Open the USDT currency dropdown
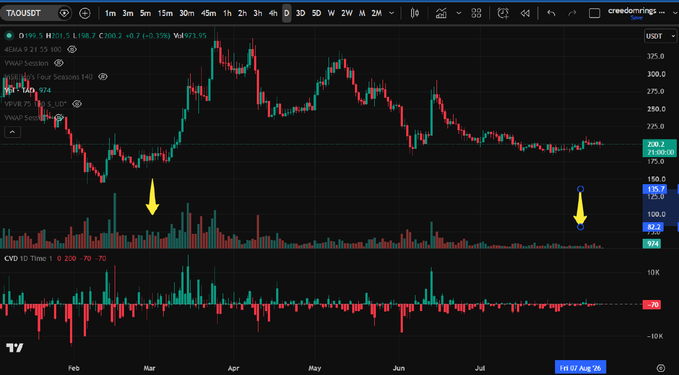 click(660, 36)
